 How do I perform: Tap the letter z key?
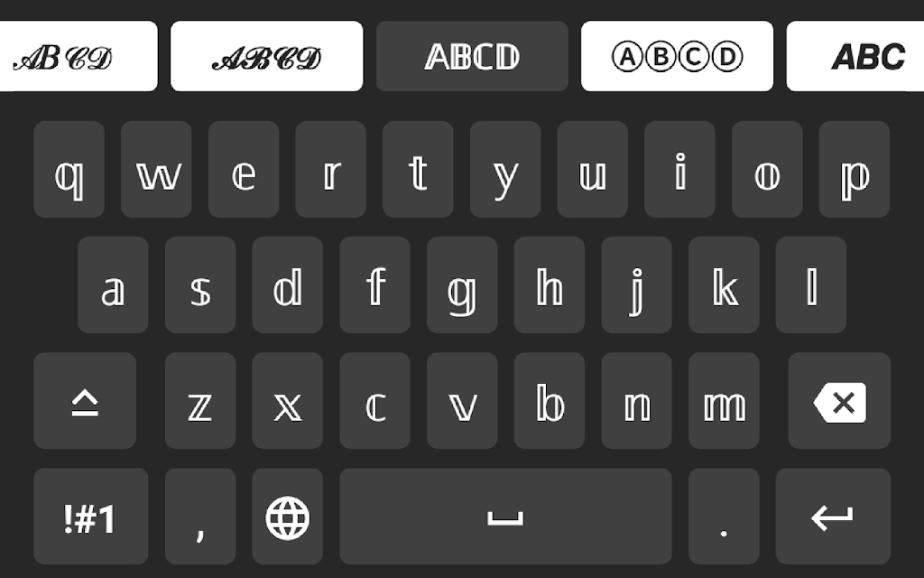click(x=200, y=400)
